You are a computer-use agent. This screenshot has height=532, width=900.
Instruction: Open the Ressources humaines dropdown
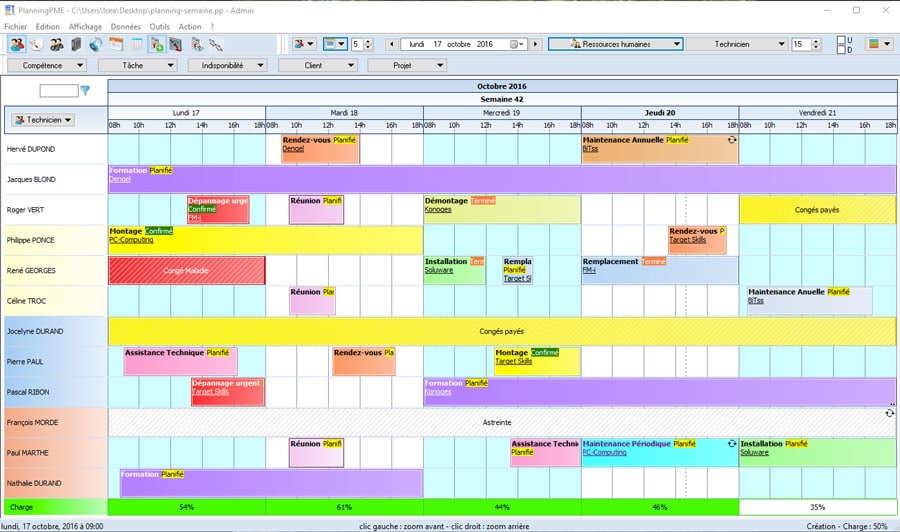pos(615,44)
